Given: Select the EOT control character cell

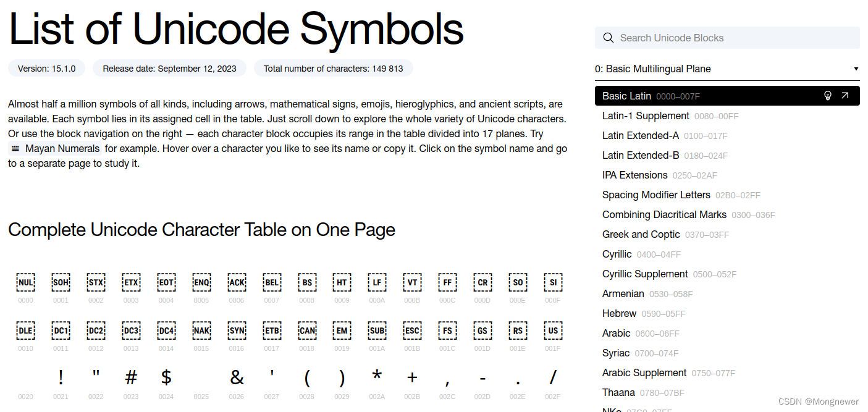Looking at the screenshot, I should pyautogui.click(x=166, y=282).
